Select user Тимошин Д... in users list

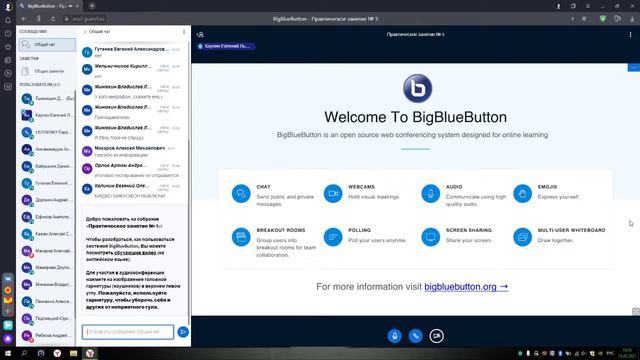tap(47, 98)
